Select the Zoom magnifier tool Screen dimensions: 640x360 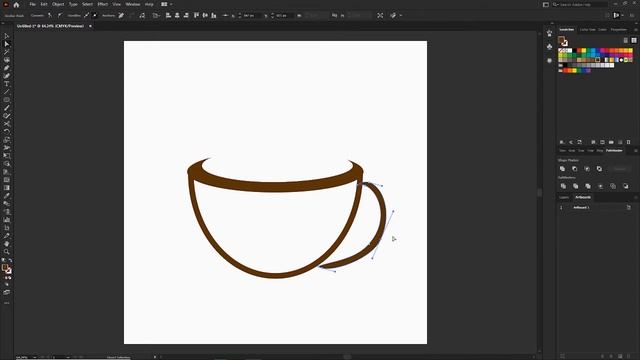tap(7, 252)
